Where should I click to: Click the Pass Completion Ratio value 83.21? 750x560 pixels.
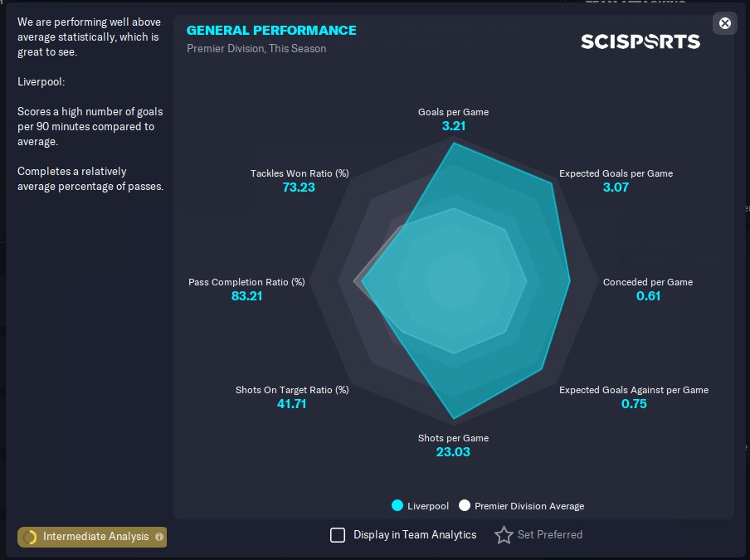click(246, 296)
